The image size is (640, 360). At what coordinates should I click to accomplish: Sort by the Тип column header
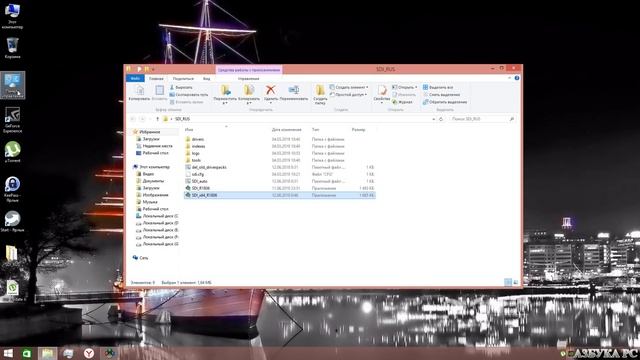316,130
